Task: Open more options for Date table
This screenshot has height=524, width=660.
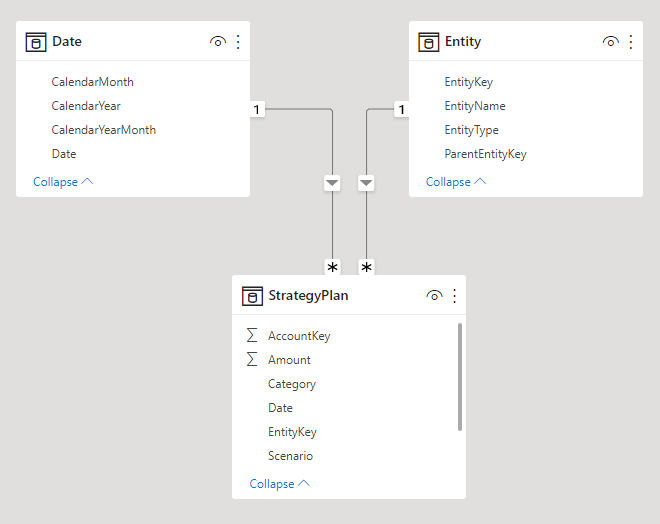Action: click(x=238, y=42)
